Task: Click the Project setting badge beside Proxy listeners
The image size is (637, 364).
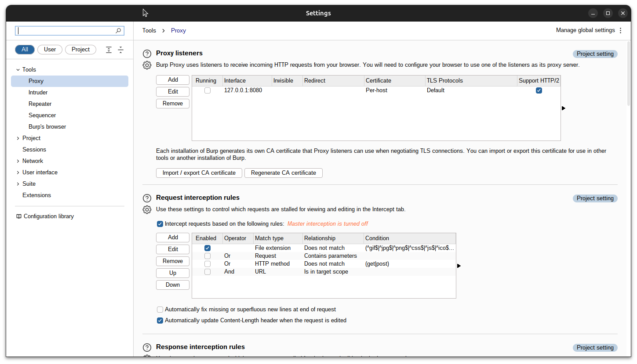Action: (x=595, y=54)
